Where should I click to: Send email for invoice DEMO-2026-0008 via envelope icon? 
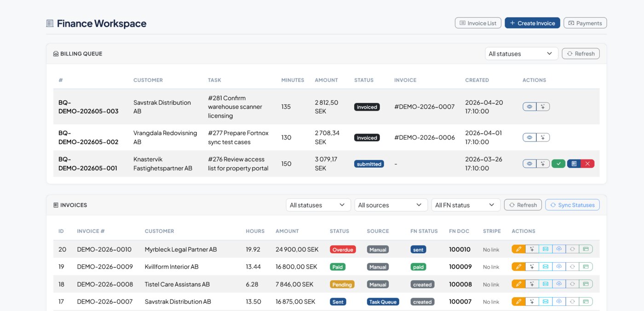coord(546,284)
